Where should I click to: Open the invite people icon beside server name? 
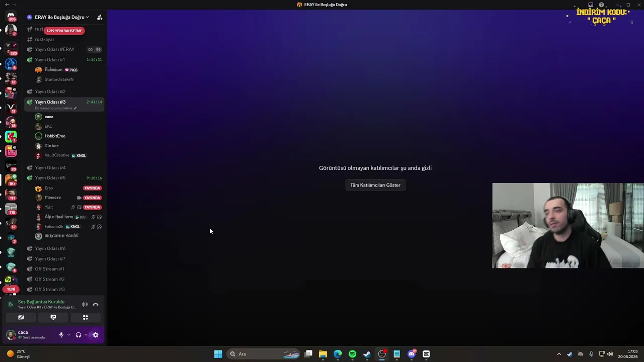coord(100,17)
